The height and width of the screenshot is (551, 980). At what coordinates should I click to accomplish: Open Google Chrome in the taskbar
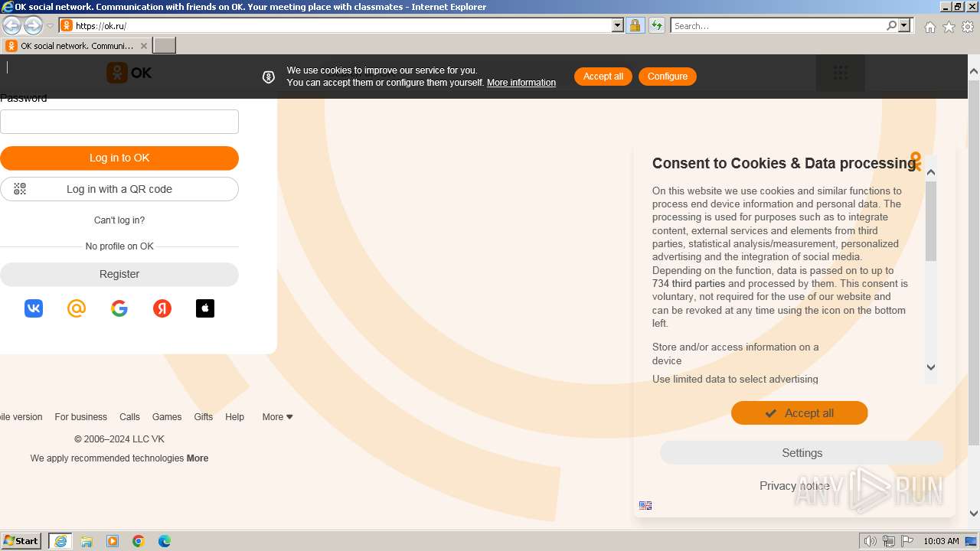tap(139, 541)
